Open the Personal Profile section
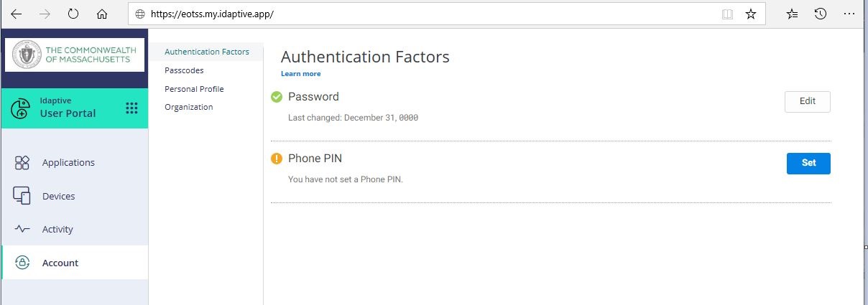 click(194, 89)
